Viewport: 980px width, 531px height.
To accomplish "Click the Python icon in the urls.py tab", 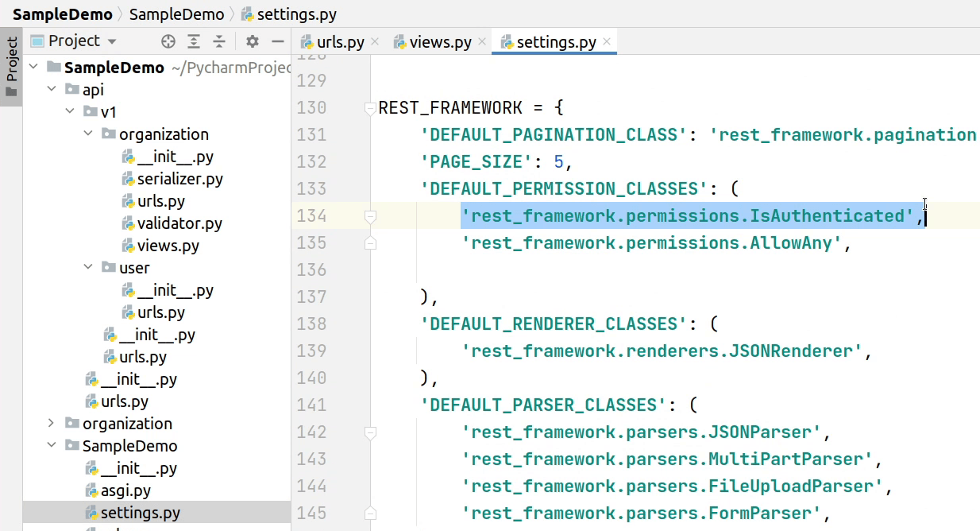I will [307, 41].
